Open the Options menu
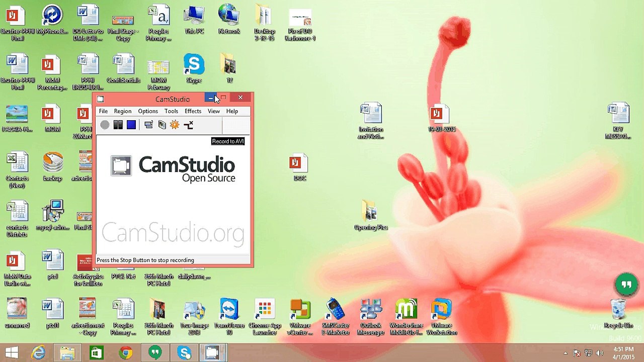The height and width of the screenshot is (362, 644). coord(148,111)
